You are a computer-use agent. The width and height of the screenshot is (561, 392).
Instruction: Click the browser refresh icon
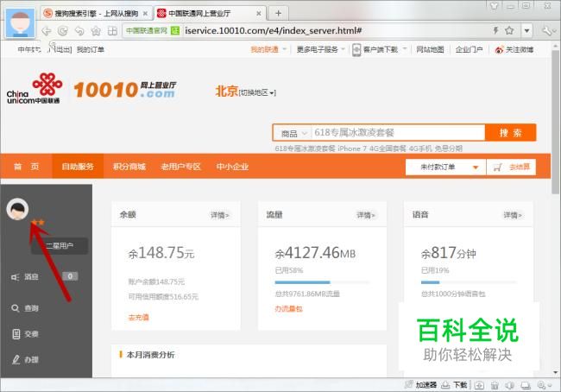63,31
